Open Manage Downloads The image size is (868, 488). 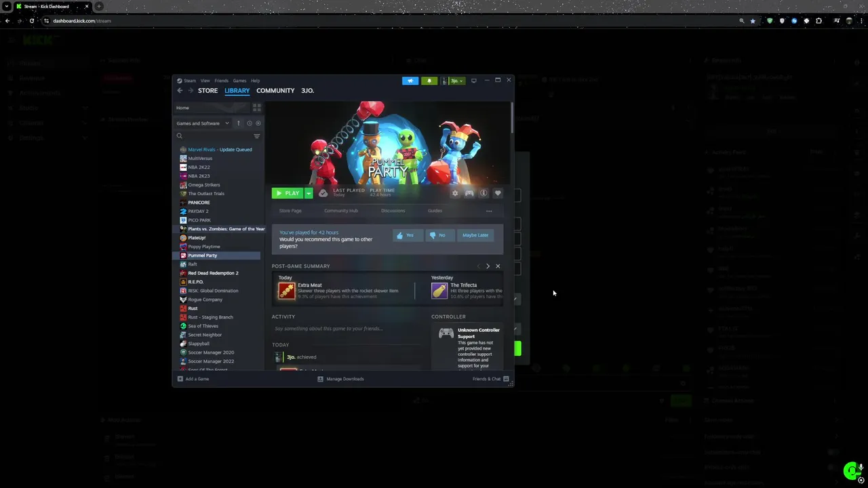point(340,379)
